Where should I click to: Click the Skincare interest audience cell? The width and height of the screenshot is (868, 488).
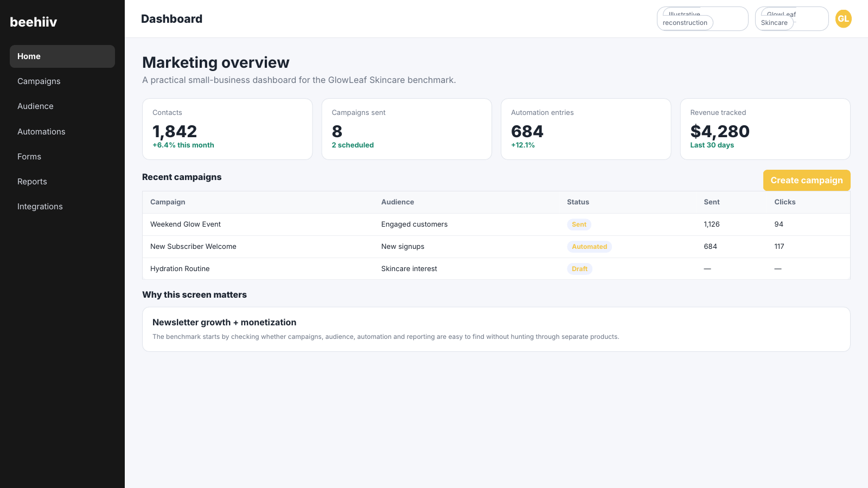(409, 269)
